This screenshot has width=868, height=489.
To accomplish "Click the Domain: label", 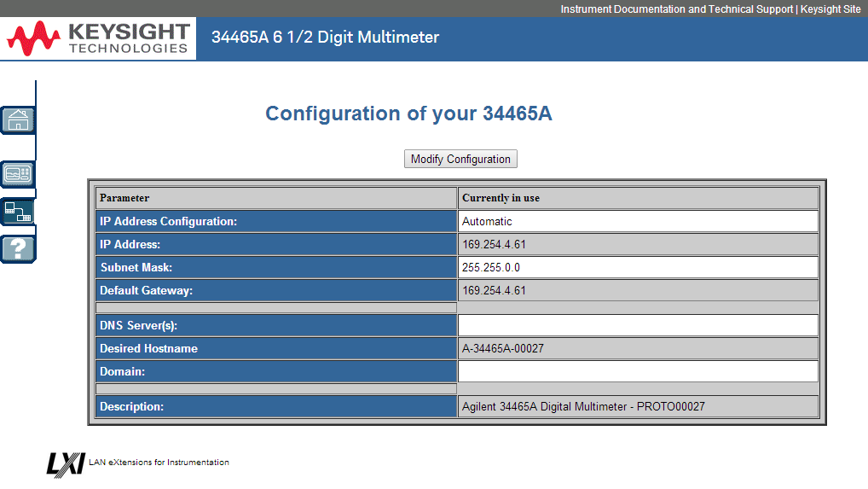I will [122, 371].
